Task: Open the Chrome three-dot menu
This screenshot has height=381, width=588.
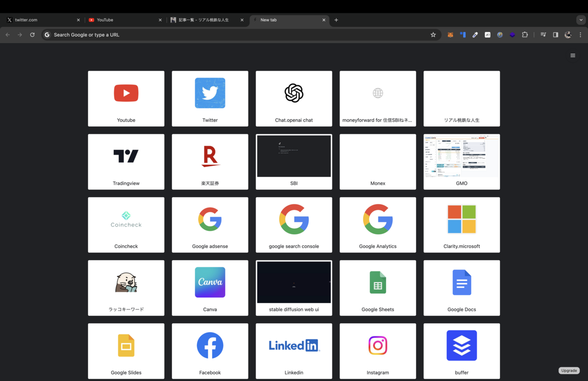Action: pyautogui.click(x=581, y=35)
